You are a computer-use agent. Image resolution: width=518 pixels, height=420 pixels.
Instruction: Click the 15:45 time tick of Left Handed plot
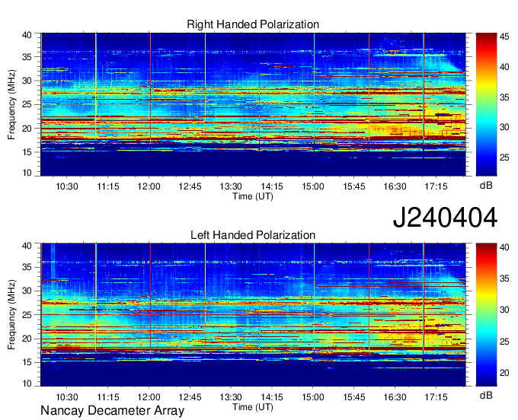point(354,397)
